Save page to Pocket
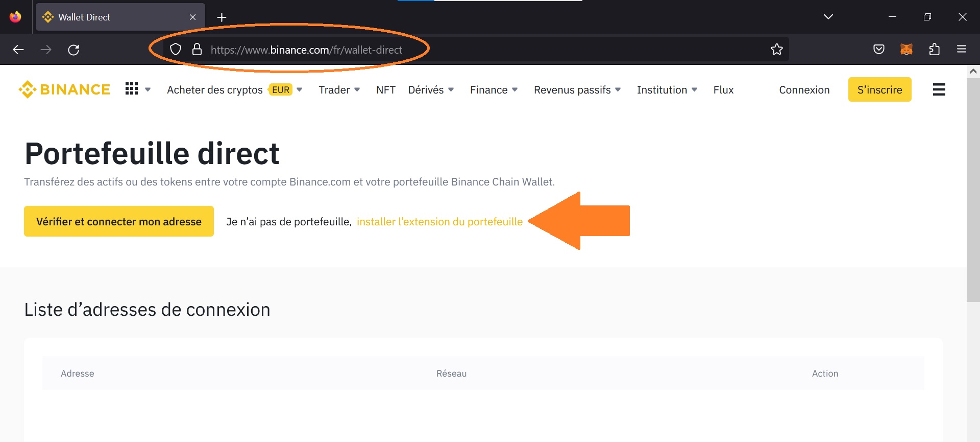 (879, 50)
